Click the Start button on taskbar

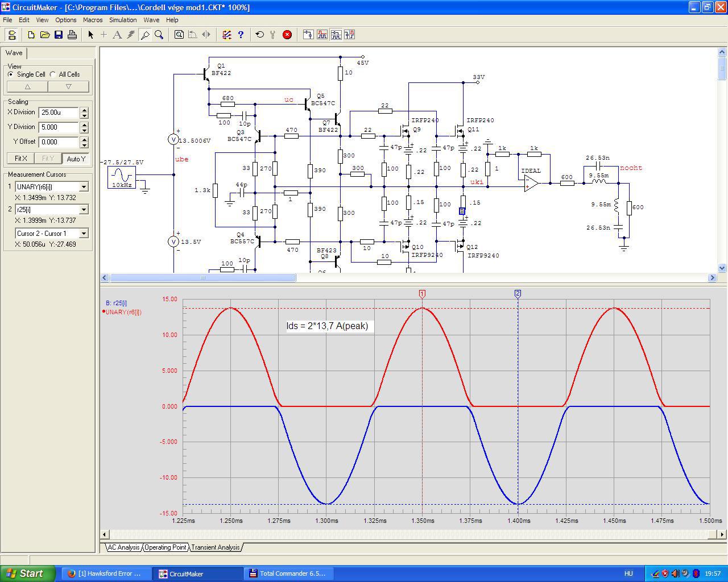point(28,573)
